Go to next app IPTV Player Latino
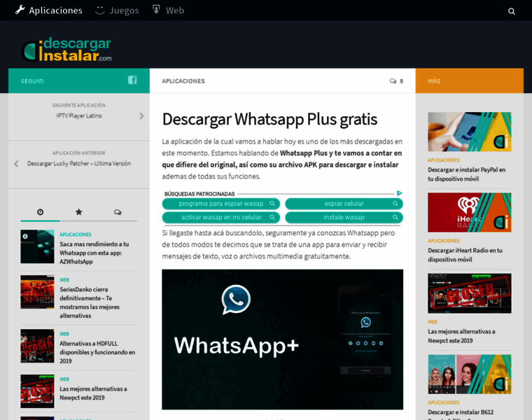This screenshot has width=532, height=420. (79, 115)
